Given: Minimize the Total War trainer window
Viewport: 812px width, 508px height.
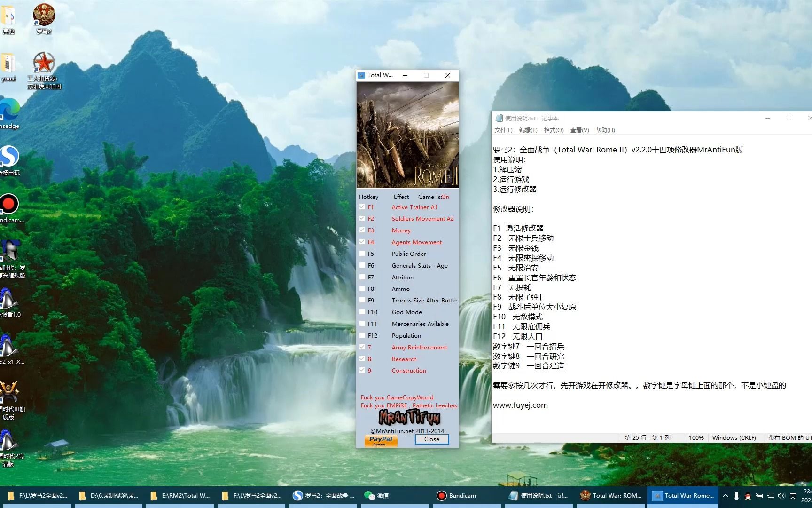Looking at the screenshot, I should 405,75.
